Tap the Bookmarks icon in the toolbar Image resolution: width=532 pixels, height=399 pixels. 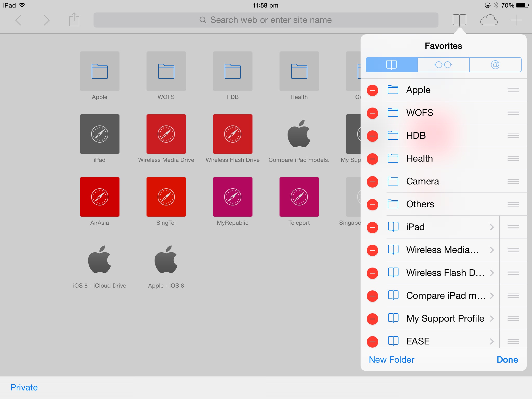point(460,20)
